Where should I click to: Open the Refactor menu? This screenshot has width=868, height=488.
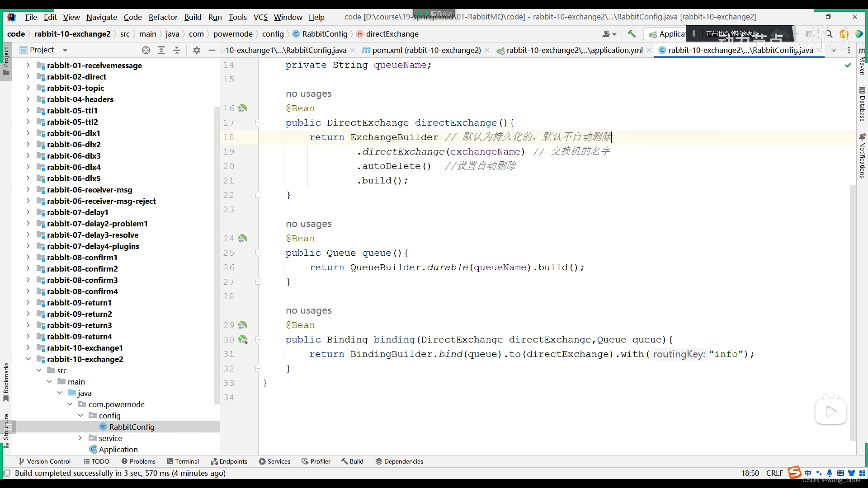point(163,17)
